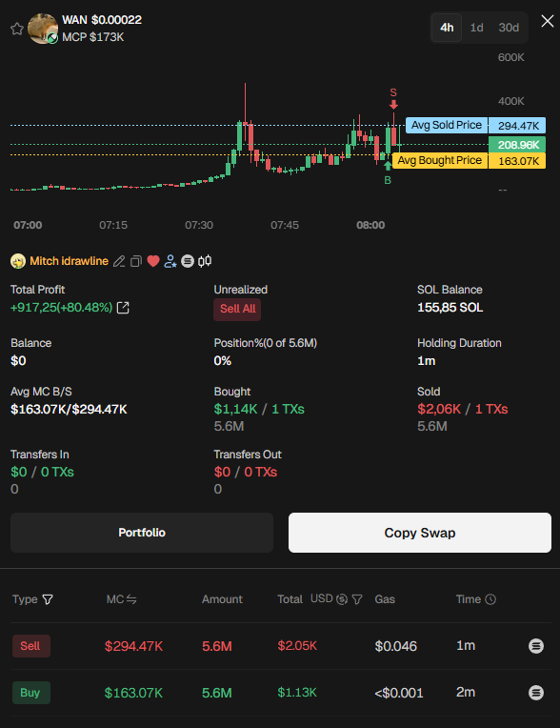Click the $163.07K MC cell in Buy row
This screenshot has width=560, height=728.
pos(133,693)
